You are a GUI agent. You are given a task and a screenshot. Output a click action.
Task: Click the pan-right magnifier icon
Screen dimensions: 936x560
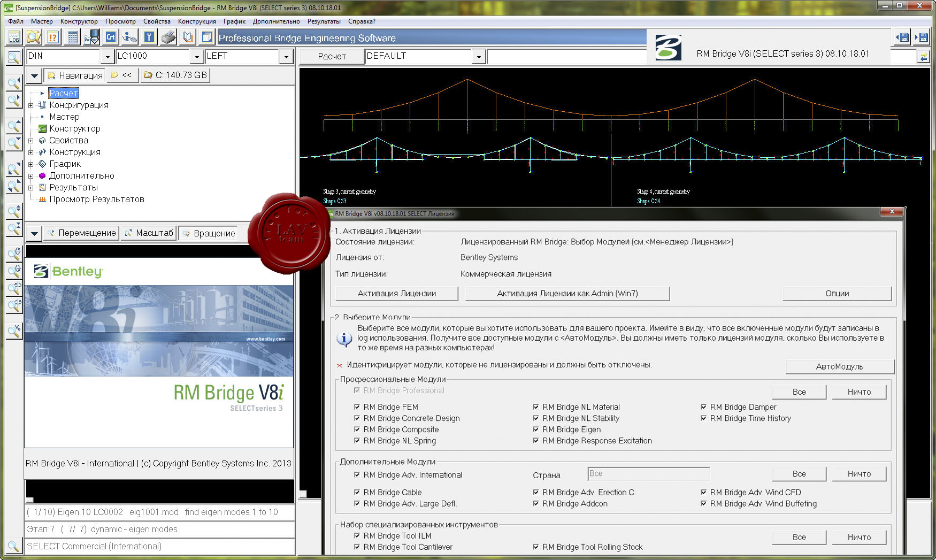click(x=14, y=100)
